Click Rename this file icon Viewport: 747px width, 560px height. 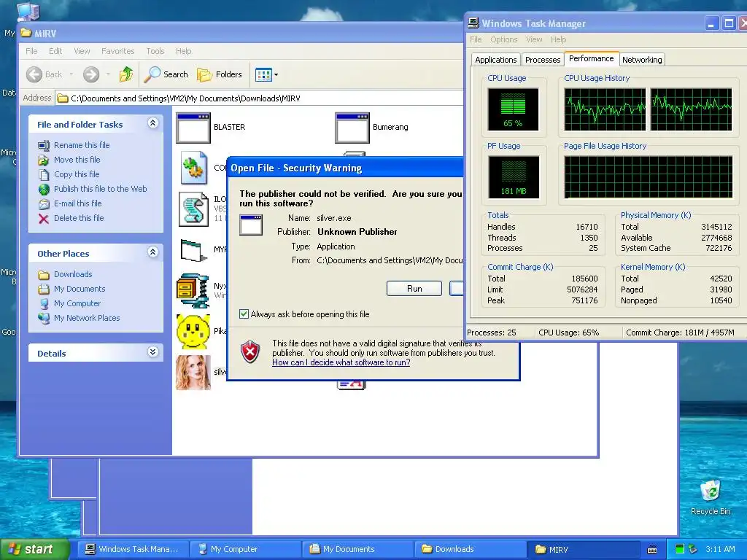44,145
